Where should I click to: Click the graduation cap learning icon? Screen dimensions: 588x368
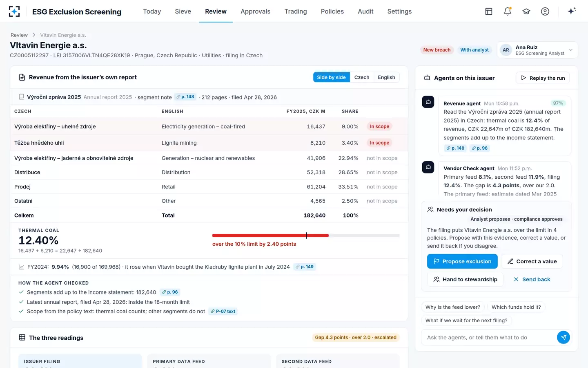point(526,11)
